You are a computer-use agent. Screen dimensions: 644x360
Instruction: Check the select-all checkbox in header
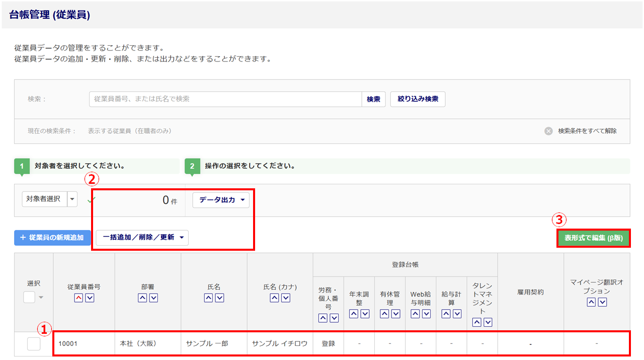(29, 297)
